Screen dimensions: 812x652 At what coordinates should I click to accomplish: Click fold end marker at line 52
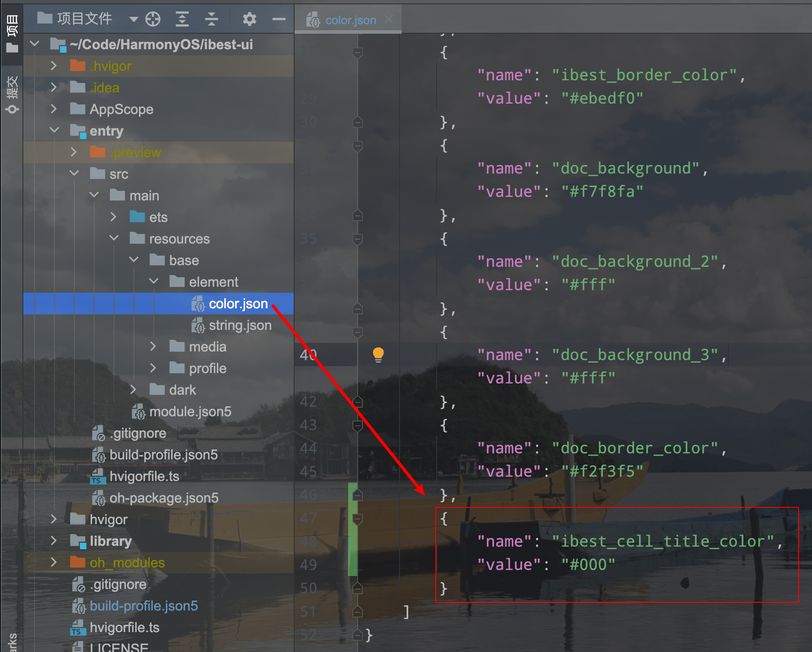tap(357, 635)
